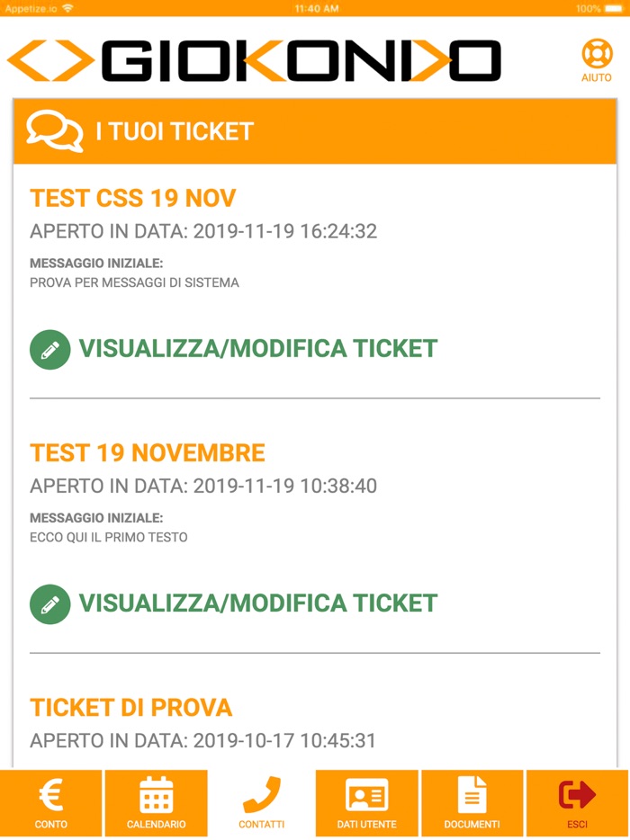Open the Aiuto lifebuoy help icon
The width and height of the screenshot is (630, 840).
pyautogui.click(x=596, y=54)
